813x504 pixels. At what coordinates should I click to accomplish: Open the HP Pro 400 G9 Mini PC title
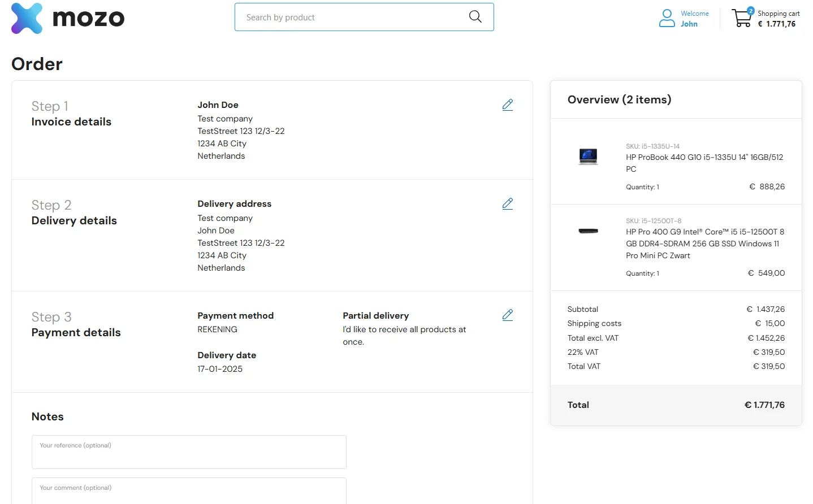pos(705,244)
